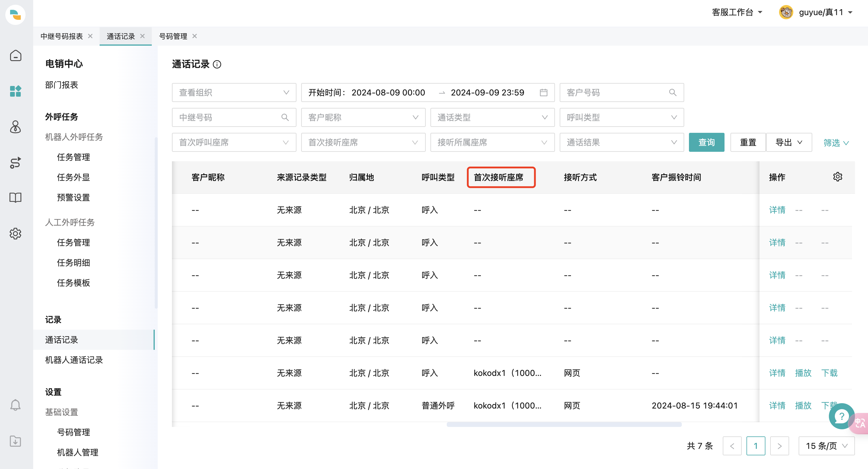Open the 15 条/页 page size dropdown
The height and width of the screenshot is (469, 868).
pos(826,446)
